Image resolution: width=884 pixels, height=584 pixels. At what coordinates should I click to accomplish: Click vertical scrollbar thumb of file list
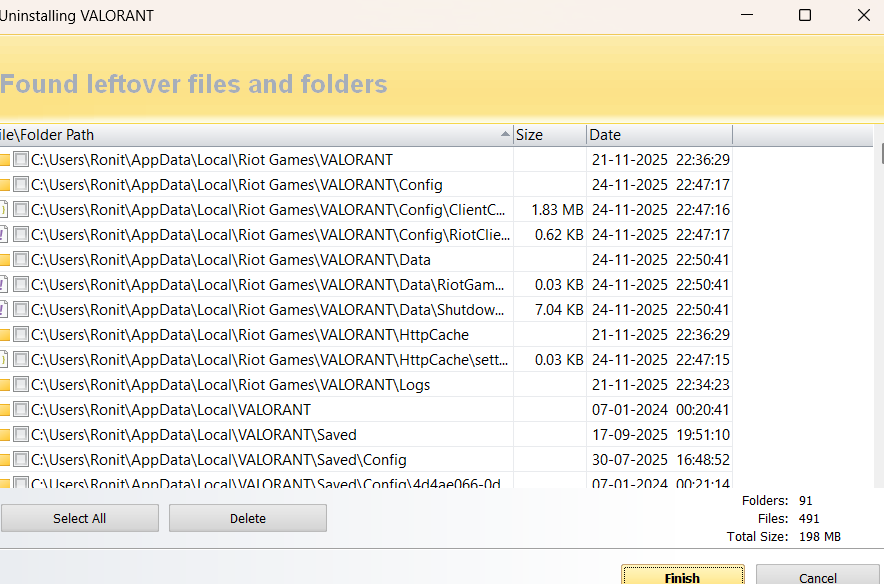(x=881, y=154)
